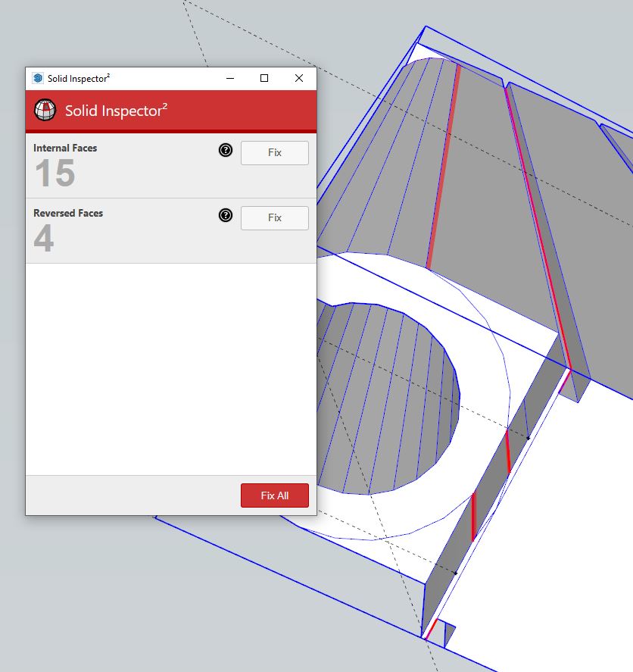The width and height of the screenshot is (633, 672).
Task: Select the Internal Faces label
Action: pyautogui.click(x=65, y=148)
